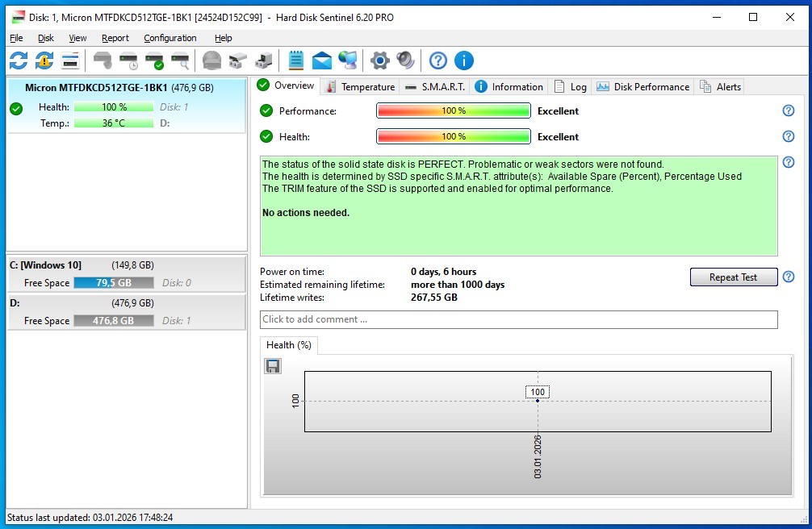Screen dimensions: 812x529
Task: Click 'Disk: 0' label under C: partition
Action: pos(176,282)
